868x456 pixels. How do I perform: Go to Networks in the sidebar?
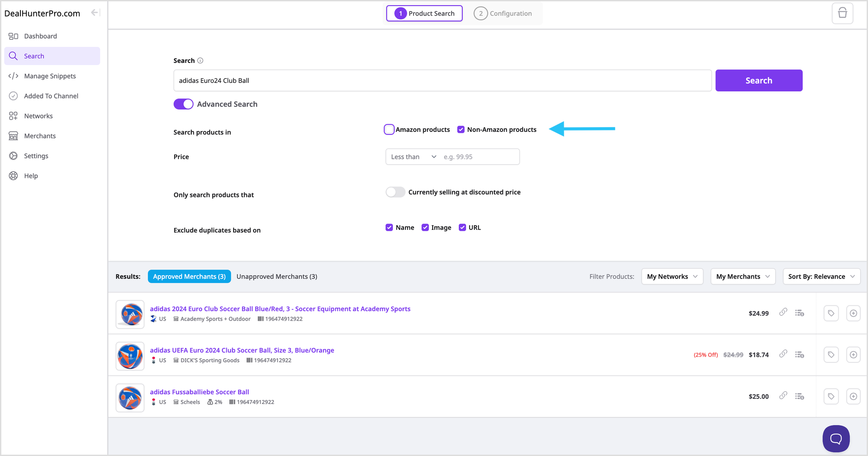(38, 116)
